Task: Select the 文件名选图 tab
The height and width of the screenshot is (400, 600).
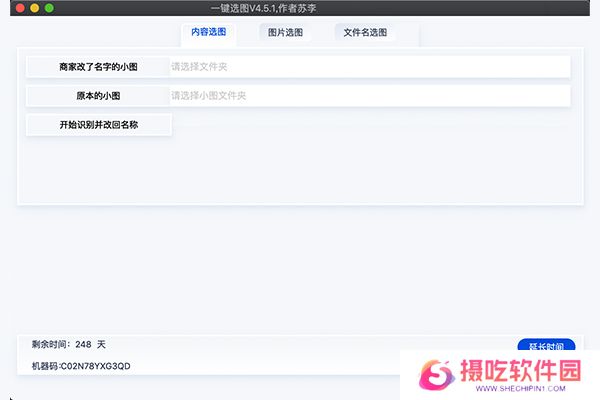Action: click(365, 32)
